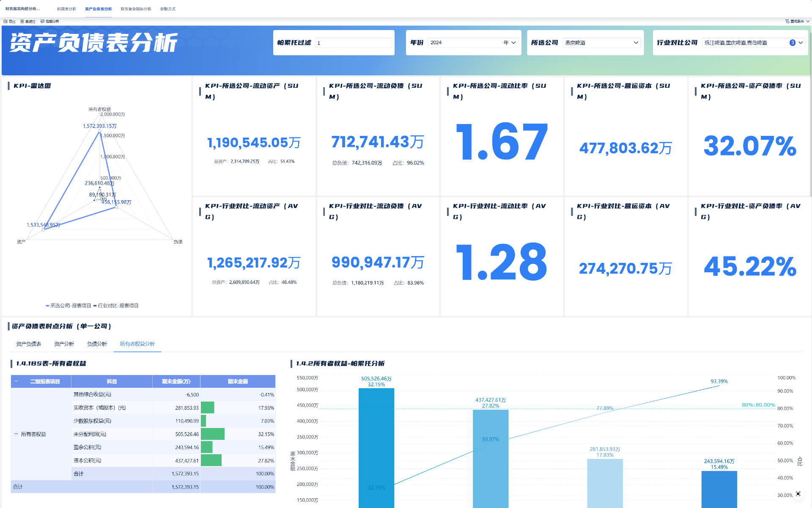The height and width of the screenshot is (508, 812).
Task: Collapse the 所有者权益 row group
Action: point(16,434)
